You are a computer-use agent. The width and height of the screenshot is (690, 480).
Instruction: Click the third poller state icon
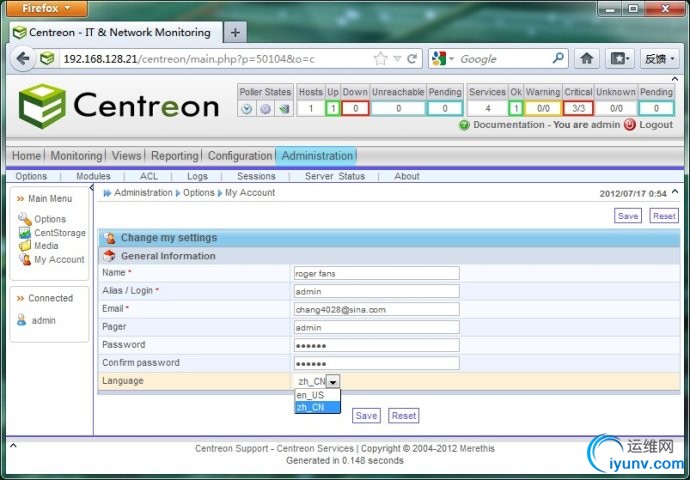(x=284, y=109)
